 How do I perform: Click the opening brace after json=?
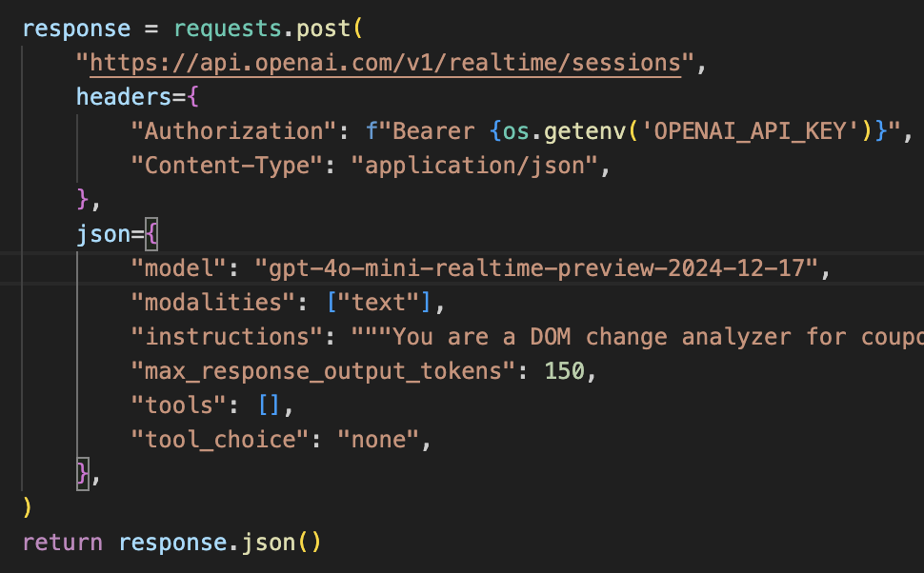[151, 234]
